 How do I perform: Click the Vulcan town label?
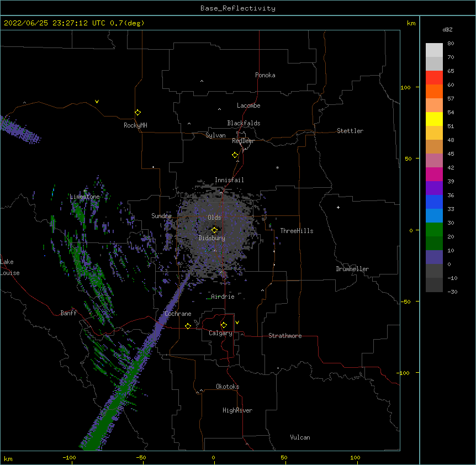coord(300,437)
